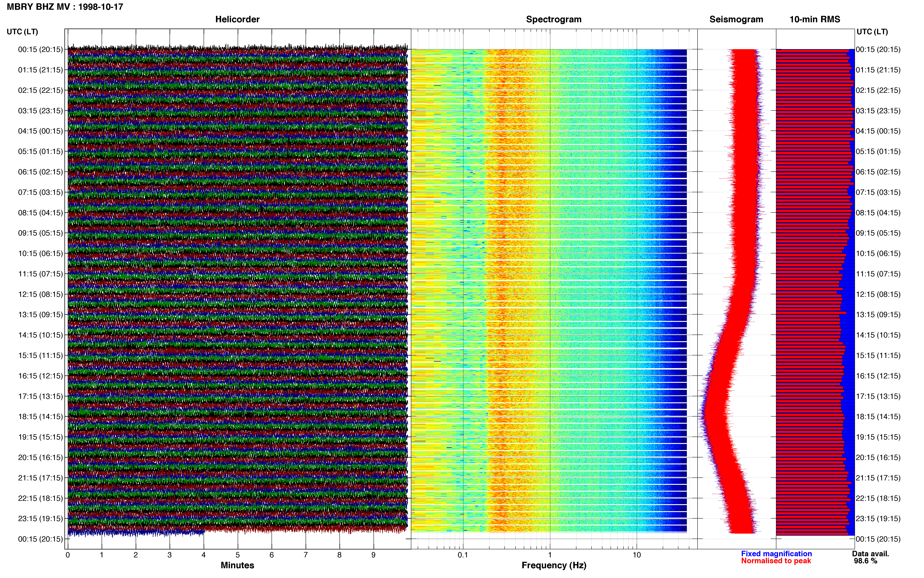Screen dimensions: 924x578
Task: Click the '10-min RMS' panel heading
Action: point(815,20)
